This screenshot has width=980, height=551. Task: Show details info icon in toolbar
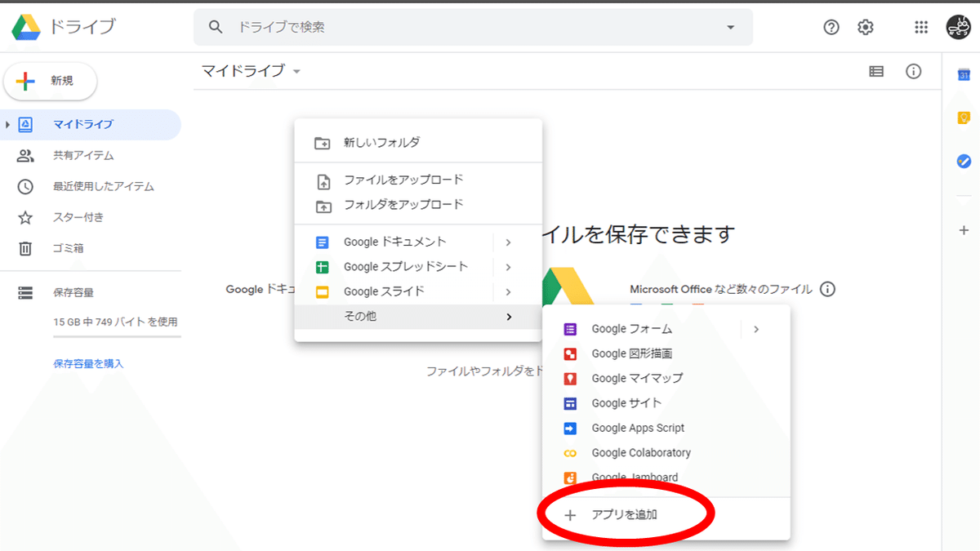[x=914, y=71]
